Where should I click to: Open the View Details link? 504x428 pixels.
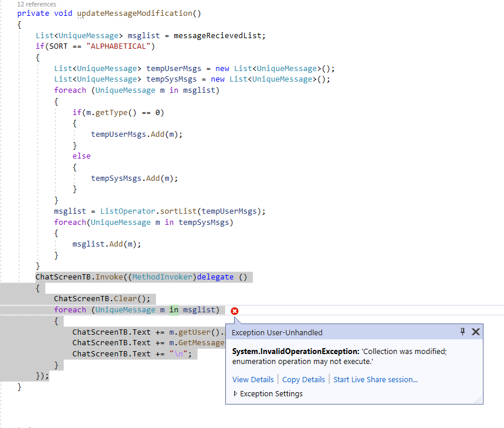[x=253, y=379]
